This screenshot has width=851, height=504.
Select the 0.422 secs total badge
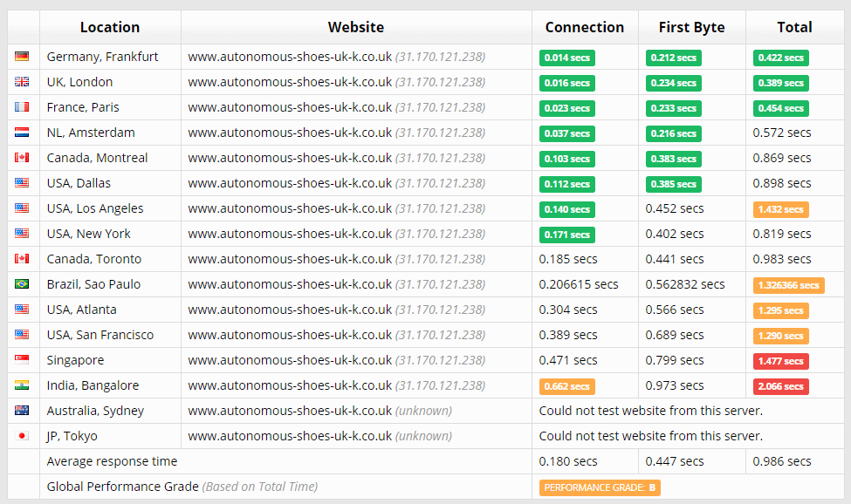[781, 58]
